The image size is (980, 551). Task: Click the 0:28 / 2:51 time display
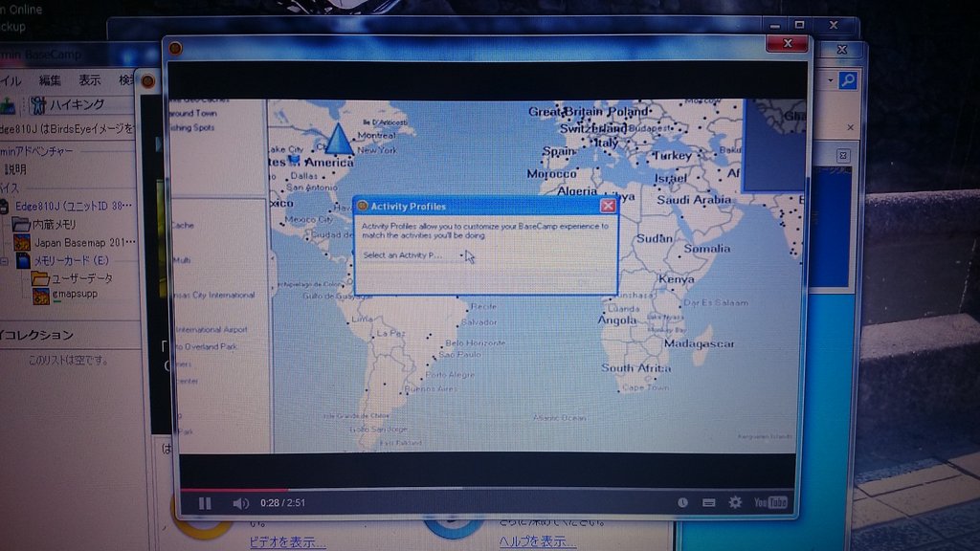click(282, 503)
